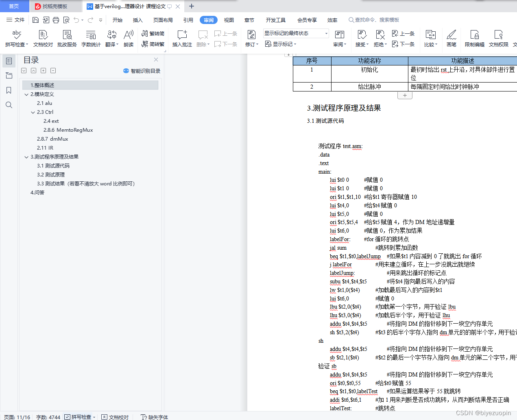Go to previous revision 上一条

(403, 33)
